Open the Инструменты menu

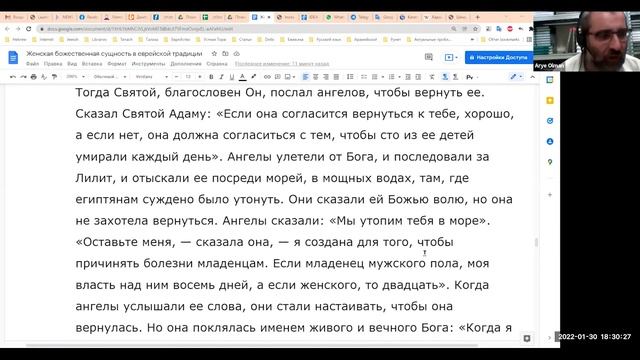148,64
